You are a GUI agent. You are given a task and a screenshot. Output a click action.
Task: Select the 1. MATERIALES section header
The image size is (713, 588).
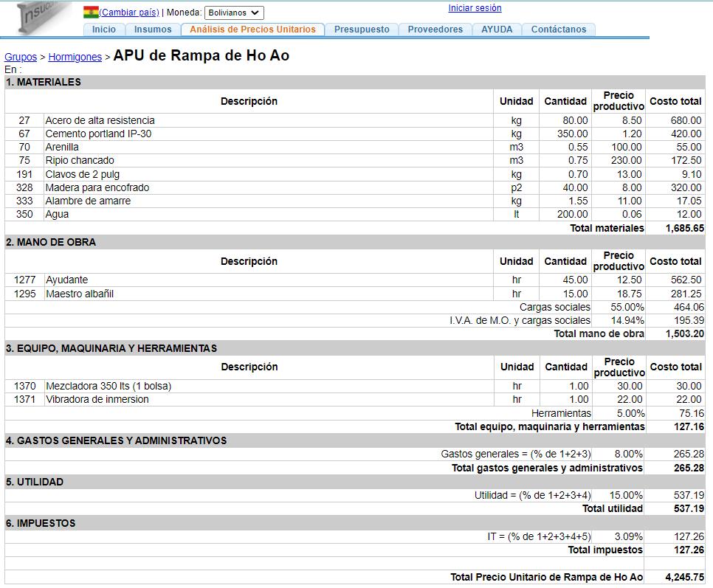[355, 82]
